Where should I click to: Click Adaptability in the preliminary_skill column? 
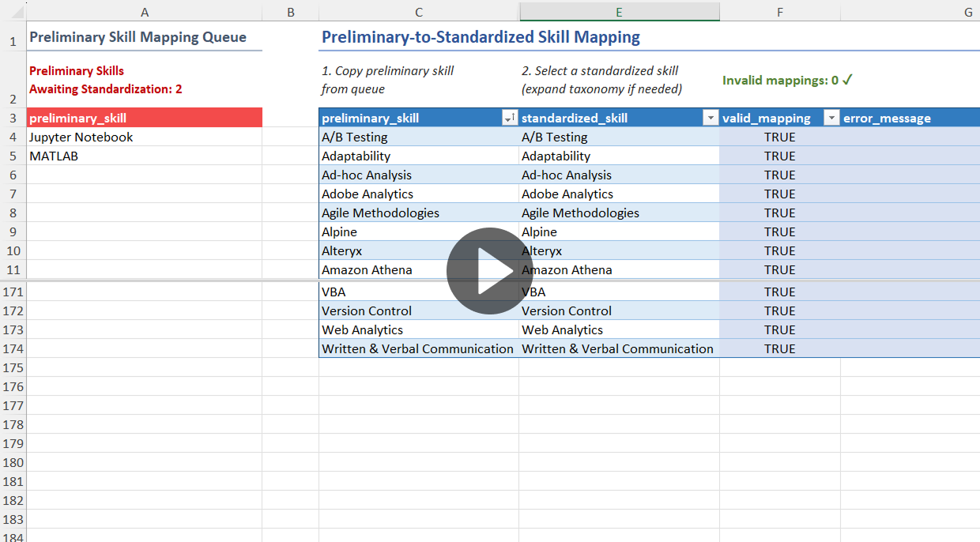419,156
